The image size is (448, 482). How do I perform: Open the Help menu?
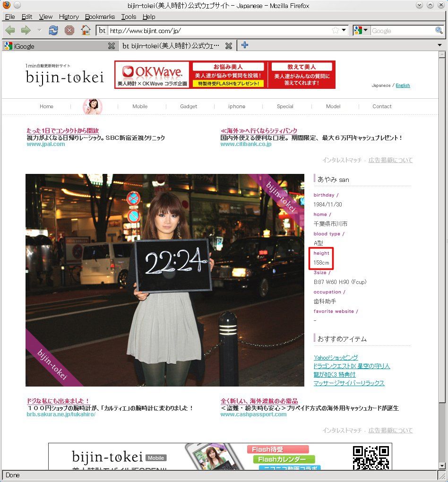click(x=149, y=17)
